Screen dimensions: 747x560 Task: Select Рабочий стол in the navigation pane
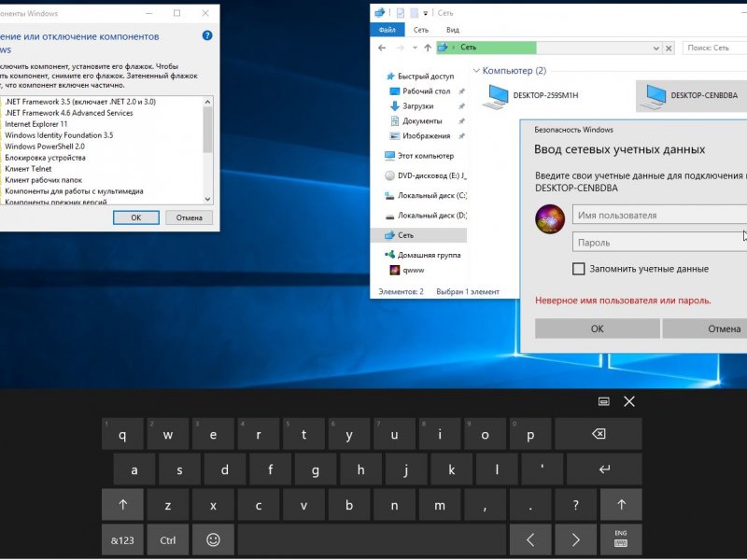point(419,91)
